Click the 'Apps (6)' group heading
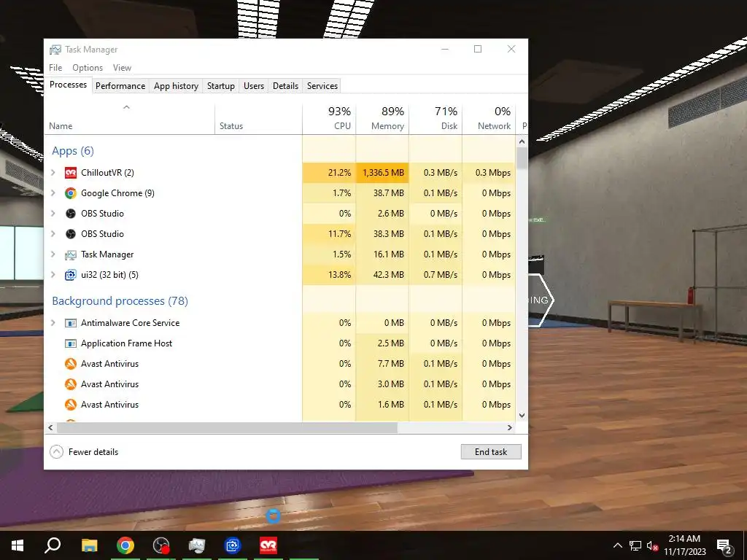The width and height of the screenshot is (747, 560). point(73,151)
